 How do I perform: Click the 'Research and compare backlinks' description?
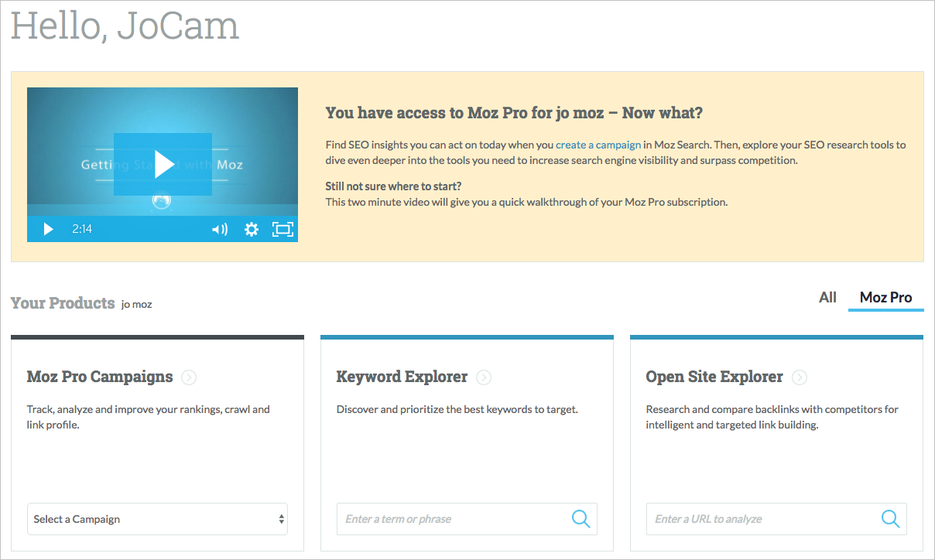point(772,417)
